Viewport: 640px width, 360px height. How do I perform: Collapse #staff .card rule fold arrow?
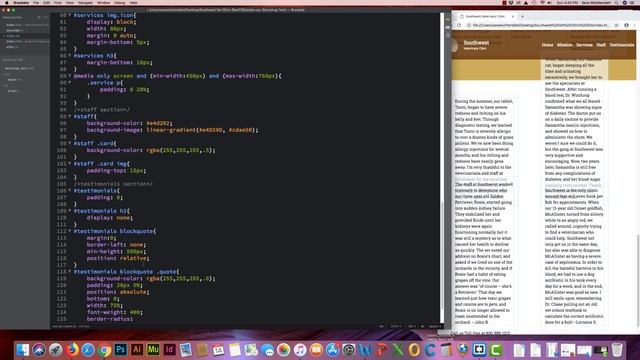pos(70,143)
